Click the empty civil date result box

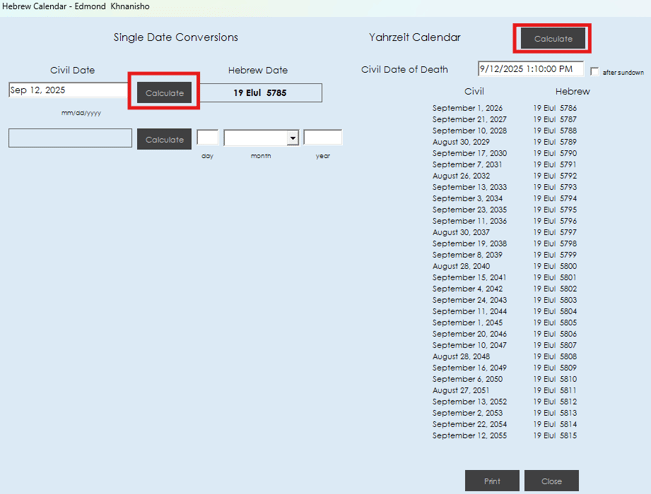(x=70, y=138)
